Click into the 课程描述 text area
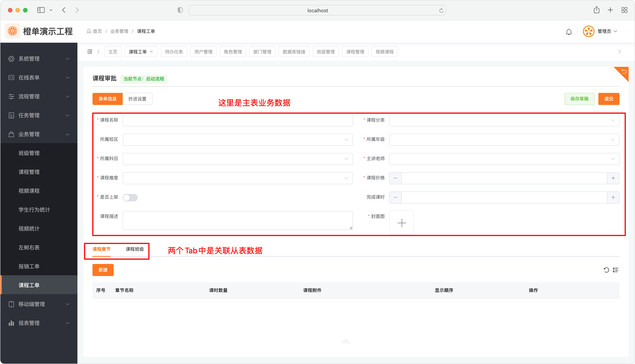This screenshot has width=635, height=364. point(238,221)
